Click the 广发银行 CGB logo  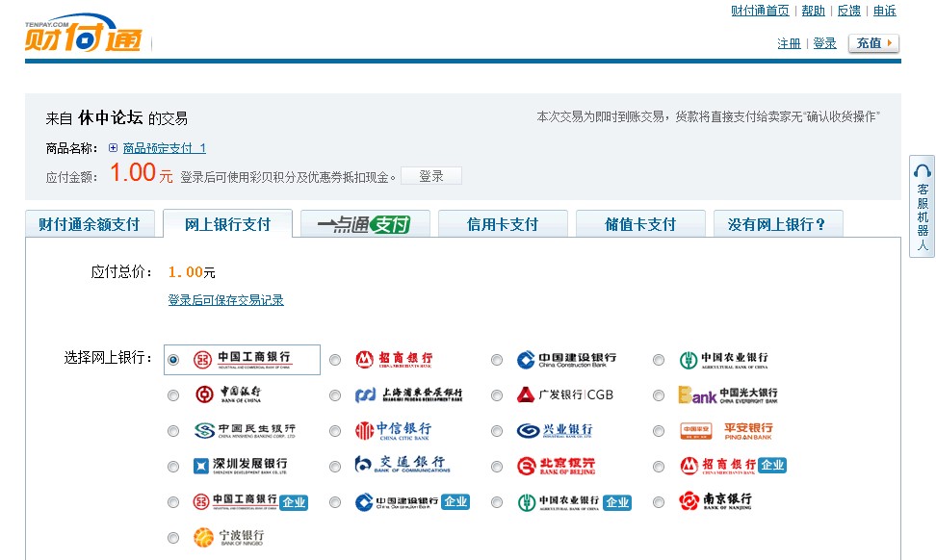(x=565, y=395)
